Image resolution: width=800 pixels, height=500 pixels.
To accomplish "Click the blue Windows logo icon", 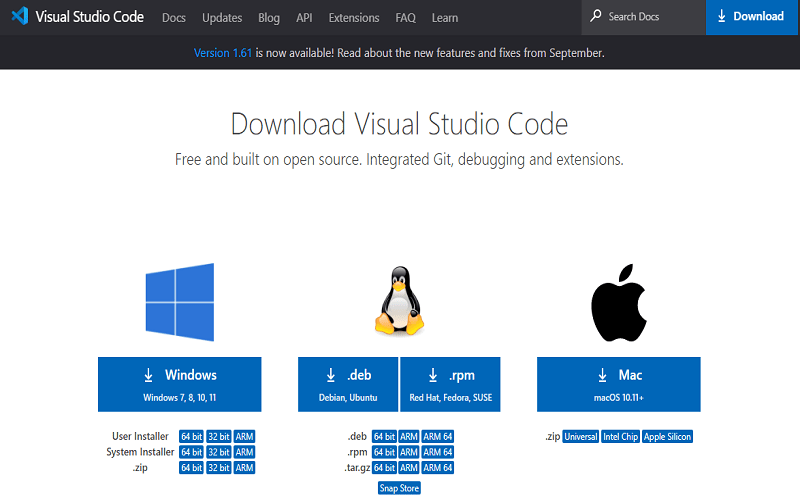I will [179, 299].
